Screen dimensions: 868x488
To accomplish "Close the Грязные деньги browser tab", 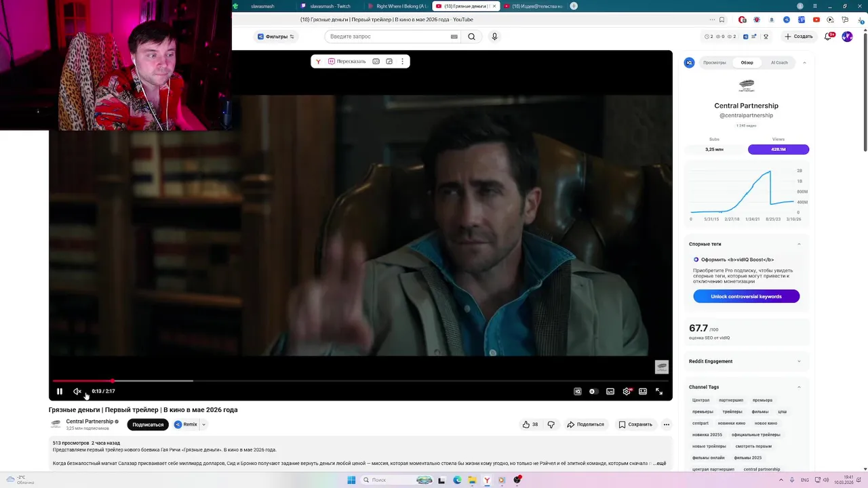I will click(494, 6).
